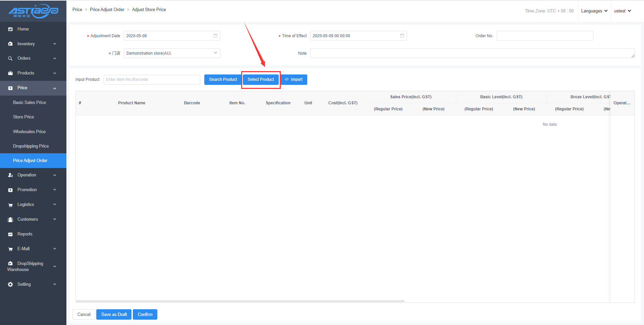Focus the Enter Item No./Barcode field

coord(152,79)
